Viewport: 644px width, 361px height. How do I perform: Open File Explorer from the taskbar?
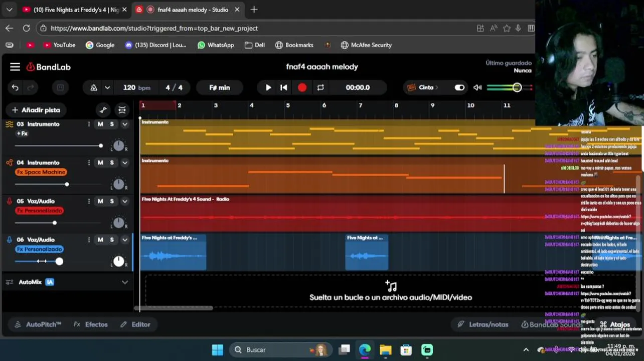tap(385, 349)
